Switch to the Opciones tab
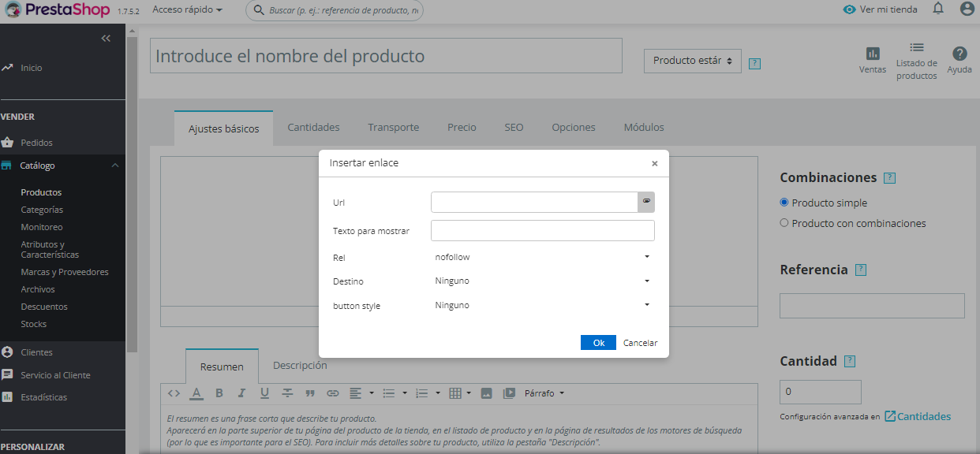 coord(574,127)
